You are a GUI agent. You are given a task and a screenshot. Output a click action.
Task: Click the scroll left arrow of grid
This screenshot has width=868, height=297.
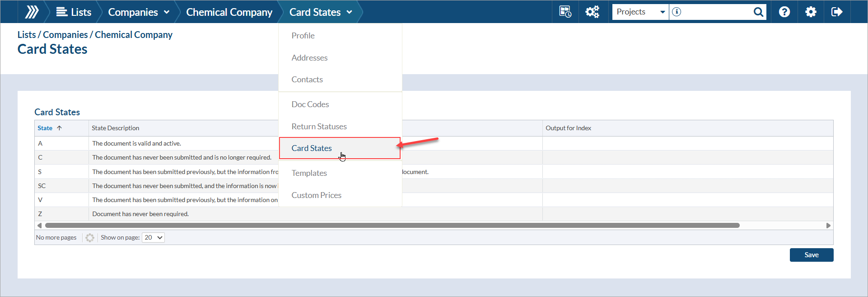pos(39,225)
